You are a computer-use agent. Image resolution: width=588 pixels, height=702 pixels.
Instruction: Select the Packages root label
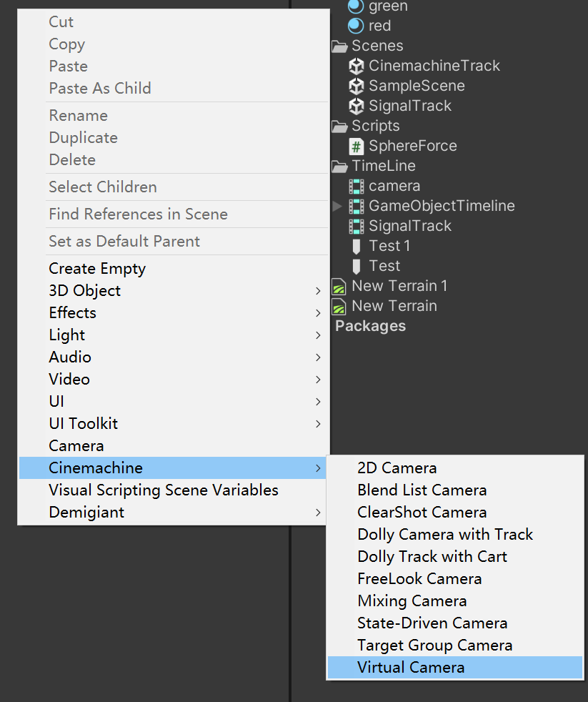pyautogui.click(x=371, y=327)
